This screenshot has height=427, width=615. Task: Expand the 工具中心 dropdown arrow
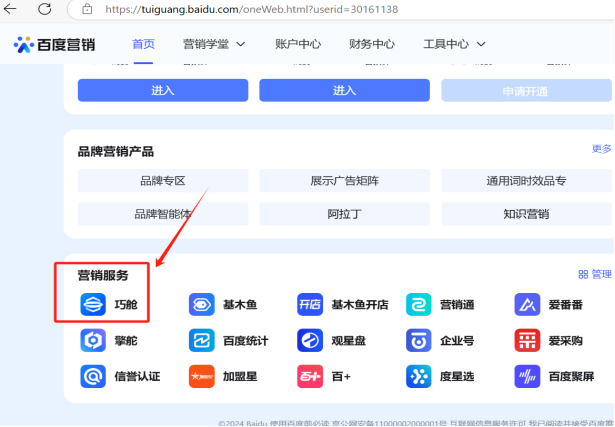pyautogui.click(x=481, y=44)
